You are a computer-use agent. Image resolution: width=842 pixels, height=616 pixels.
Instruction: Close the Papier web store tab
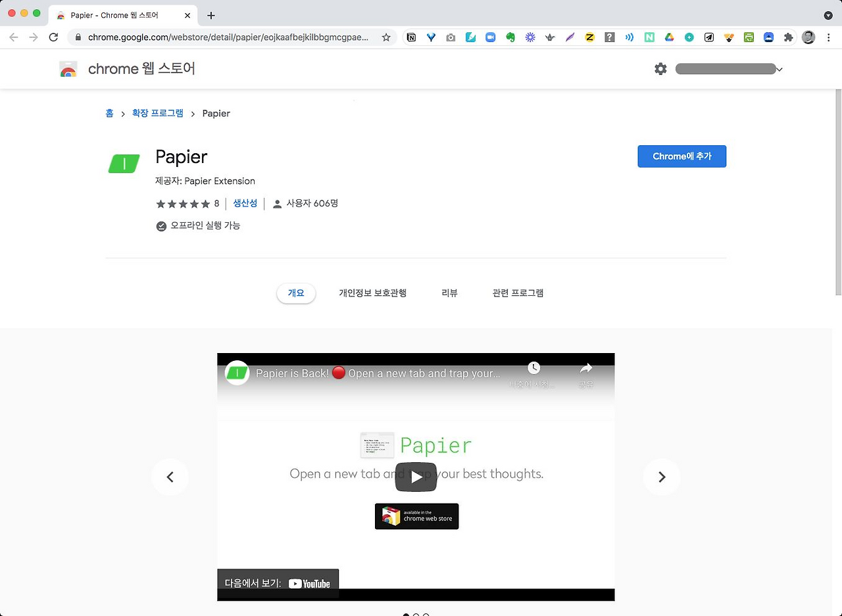tap(187, 15)
